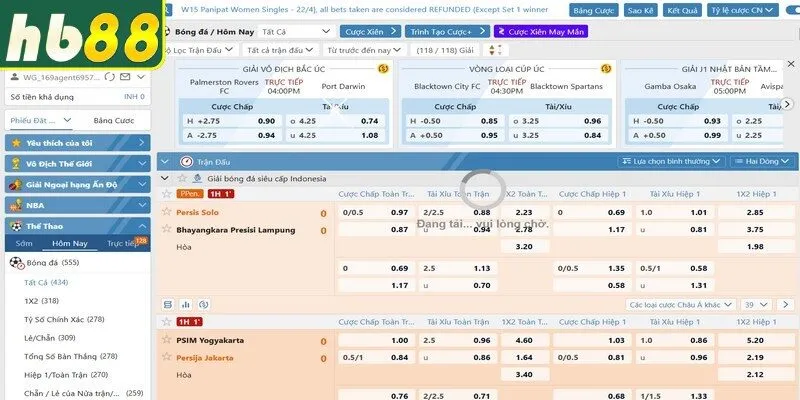The image size is (800, 400).
Task: Switch to the Trực tiếp live tab
Action: pos(122,243)
